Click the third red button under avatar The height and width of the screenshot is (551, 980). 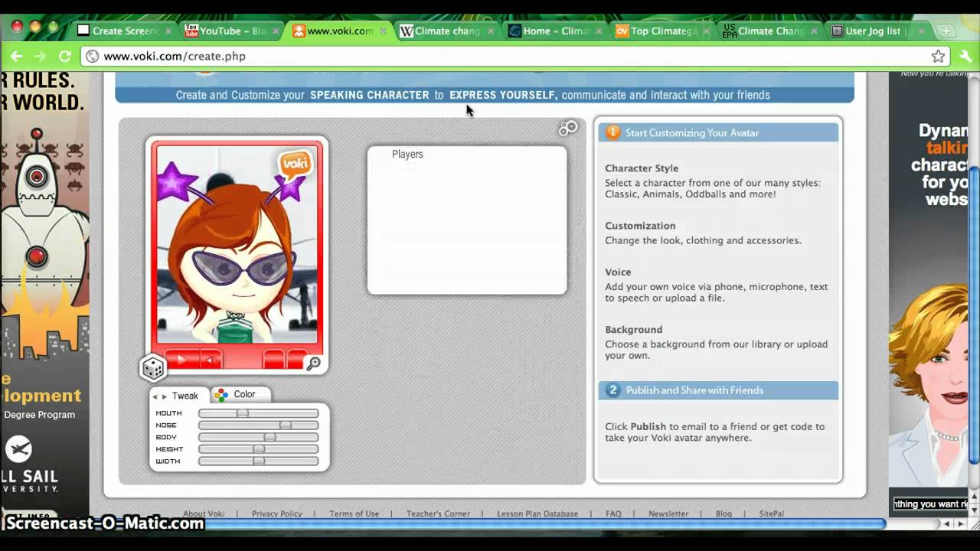(x=273, y=359)
